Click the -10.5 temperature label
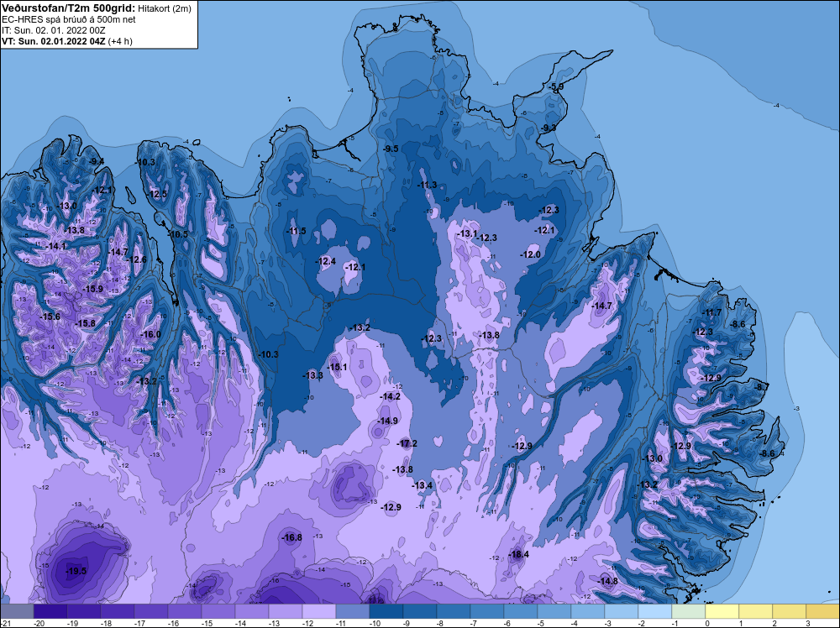The image size is (840, 628). [177, 234]
